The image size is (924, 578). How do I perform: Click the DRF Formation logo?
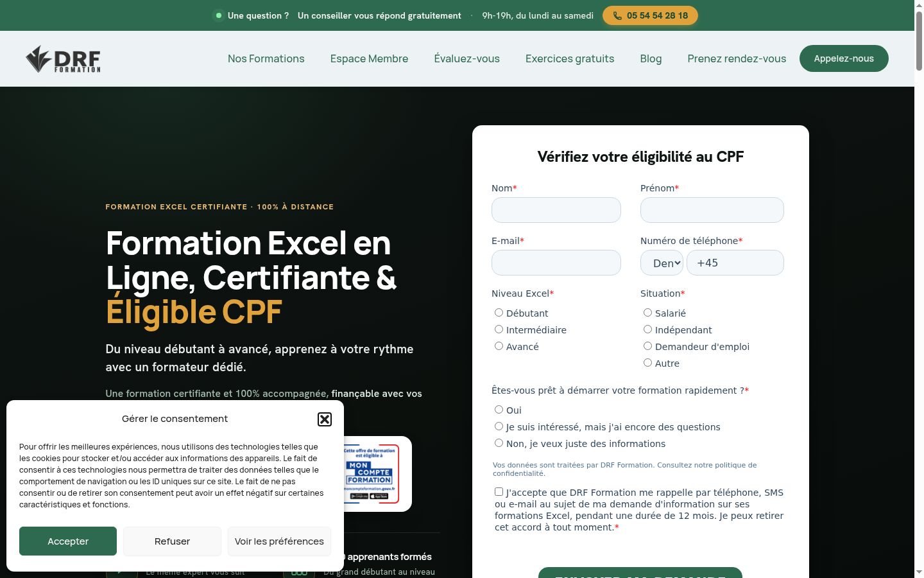[x=63, y=59]
